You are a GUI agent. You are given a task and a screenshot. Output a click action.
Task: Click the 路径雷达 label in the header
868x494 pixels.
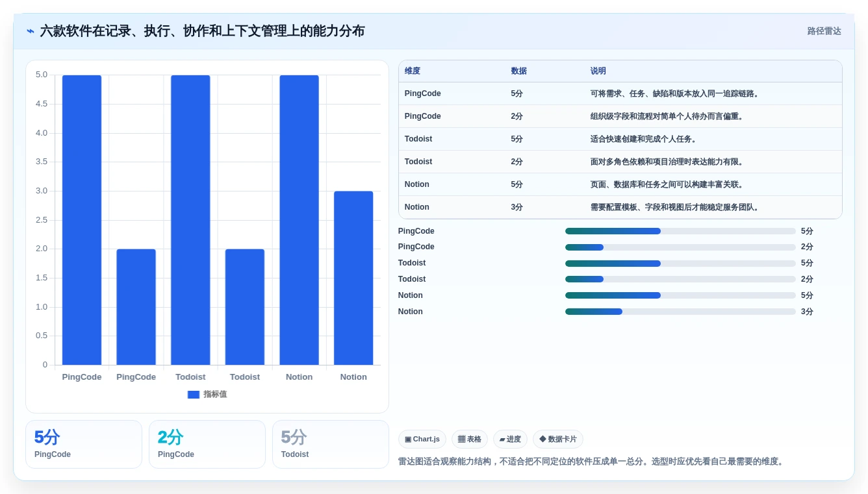tap(824, 31)
